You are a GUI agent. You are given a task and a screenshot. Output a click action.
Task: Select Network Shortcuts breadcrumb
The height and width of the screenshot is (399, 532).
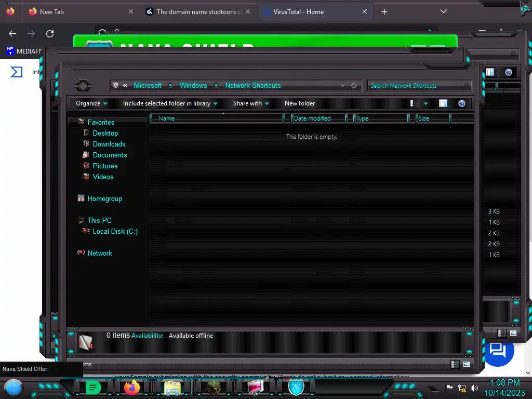pyautogui.click(x=253, y=86)
